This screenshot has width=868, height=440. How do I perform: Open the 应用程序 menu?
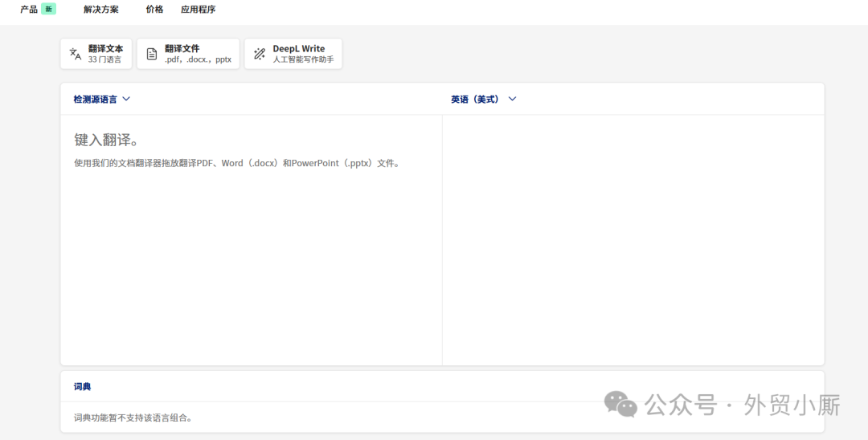click(x=199, y=10)
